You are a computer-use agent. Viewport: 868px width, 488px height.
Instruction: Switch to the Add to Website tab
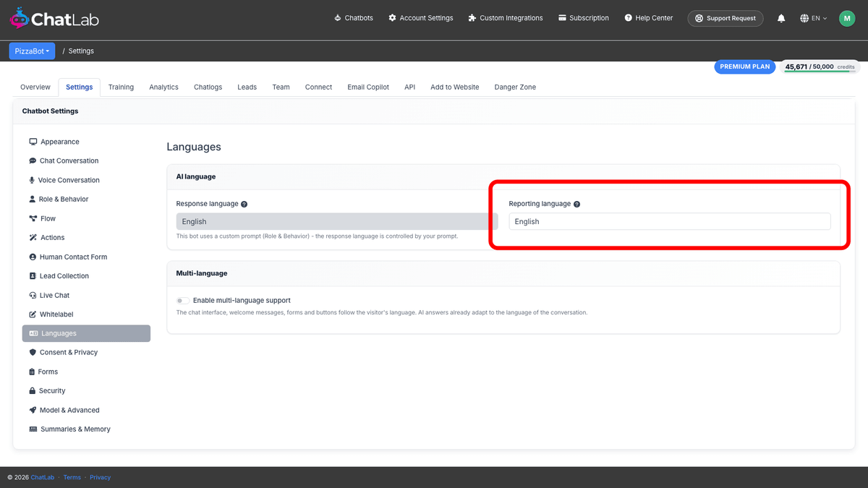[x=454, y=87]
